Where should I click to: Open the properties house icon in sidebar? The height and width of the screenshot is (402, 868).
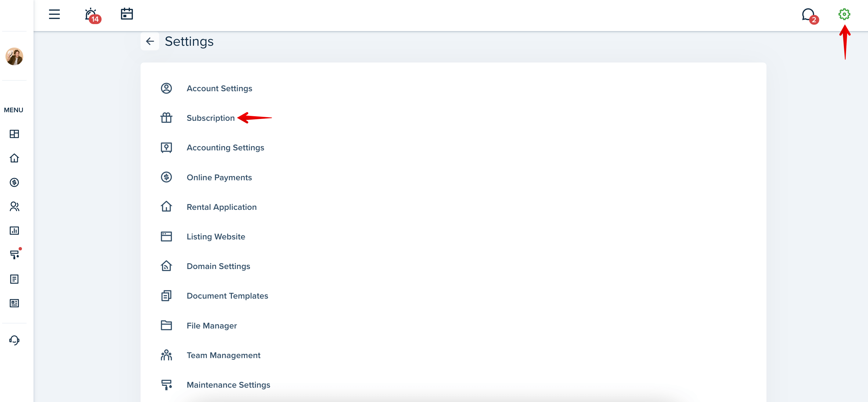click(14, 158)
